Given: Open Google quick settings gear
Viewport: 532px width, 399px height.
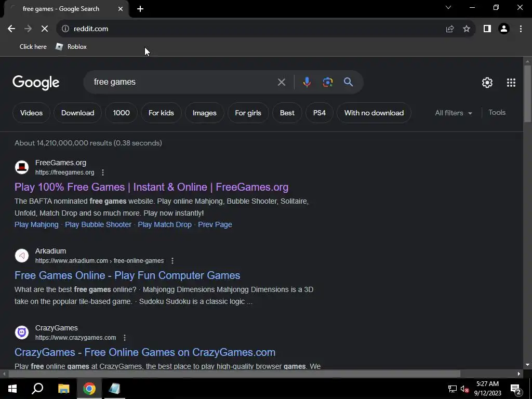Looking at the screenshot, I should [x=487, y=83].
